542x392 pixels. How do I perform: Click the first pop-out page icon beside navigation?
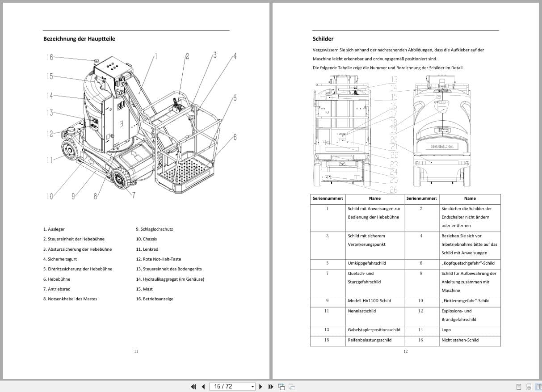click(x=282, y=386)
